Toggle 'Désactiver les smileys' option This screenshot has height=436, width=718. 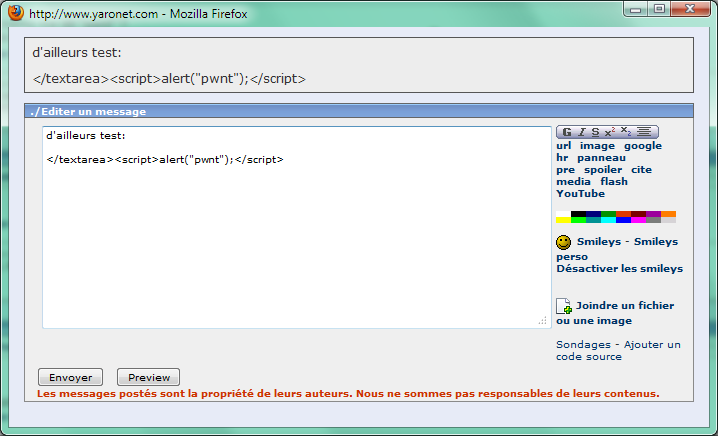pyautogui.click(x=619, y=268)
